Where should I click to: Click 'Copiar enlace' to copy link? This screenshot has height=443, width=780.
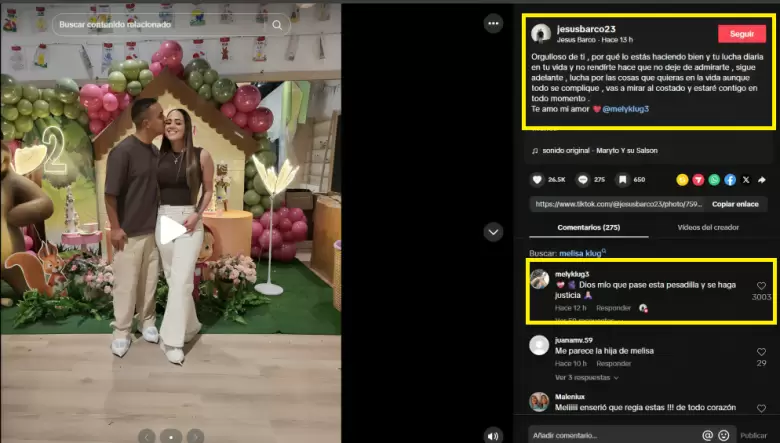(735, 204)
